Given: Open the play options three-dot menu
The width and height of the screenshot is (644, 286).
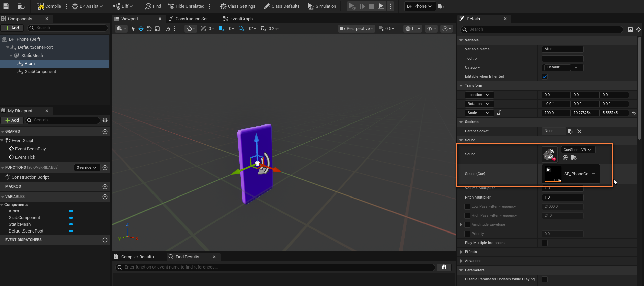Looking at the screenshot, I should pyautogui.click(x=391, y=6).
